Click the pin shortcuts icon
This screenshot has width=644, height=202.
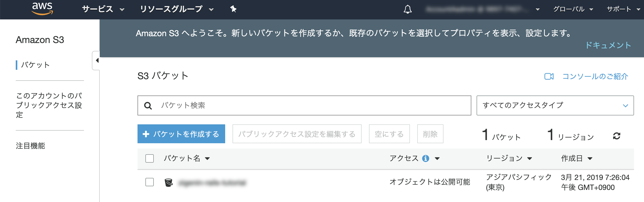point(233,9)
